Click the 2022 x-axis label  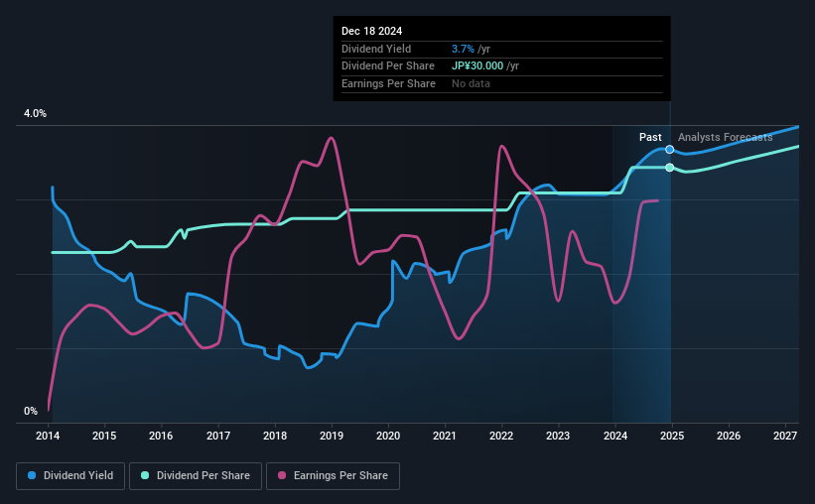(x=501, y=436)
